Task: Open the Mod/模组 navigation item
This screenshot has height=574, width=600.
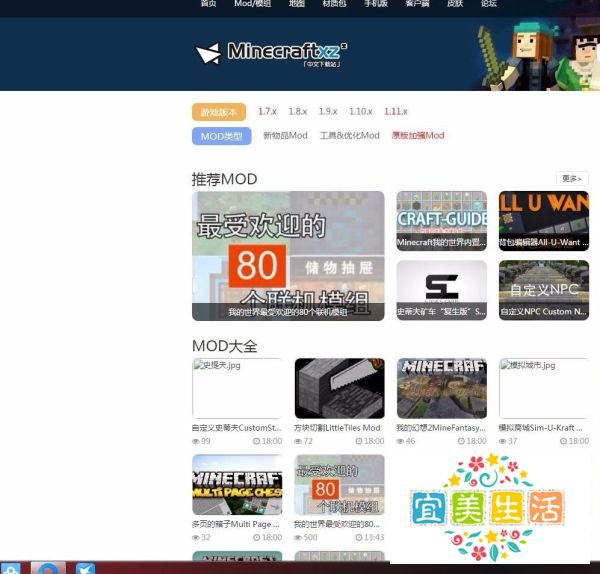Action: (x=253, y=3)
